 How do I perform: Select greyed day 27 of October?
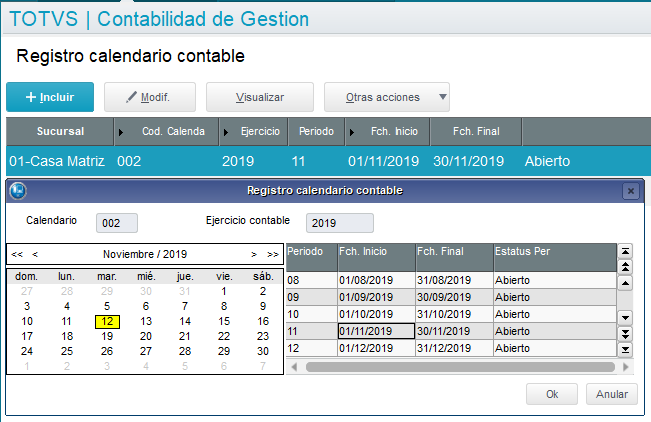point(27,292)
